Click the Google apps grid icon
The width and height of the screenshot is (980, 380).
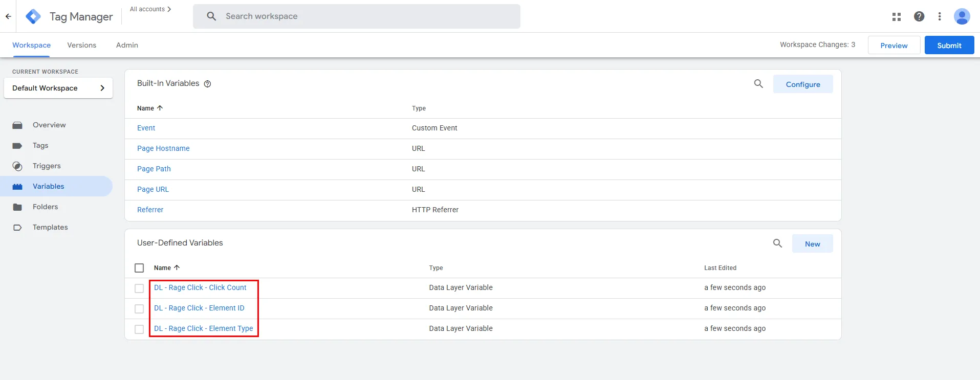(x=897, y=17)
